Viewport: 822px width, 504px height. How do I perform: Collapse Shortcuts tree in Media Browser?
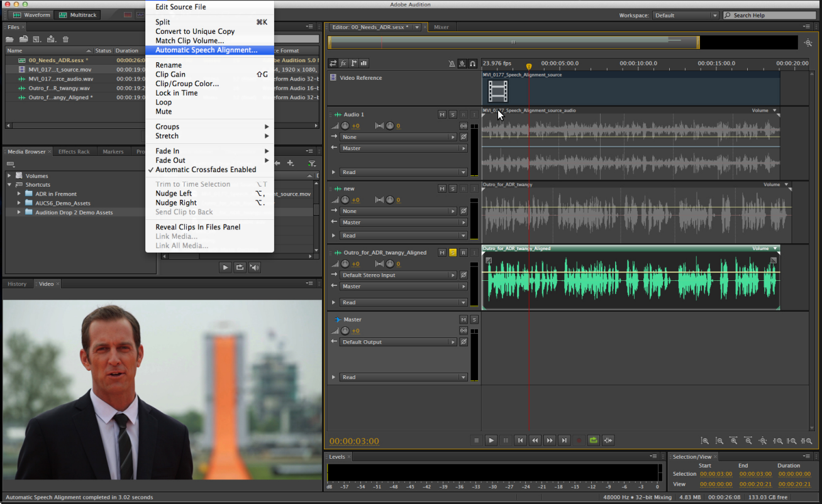(x=9, y=185)
